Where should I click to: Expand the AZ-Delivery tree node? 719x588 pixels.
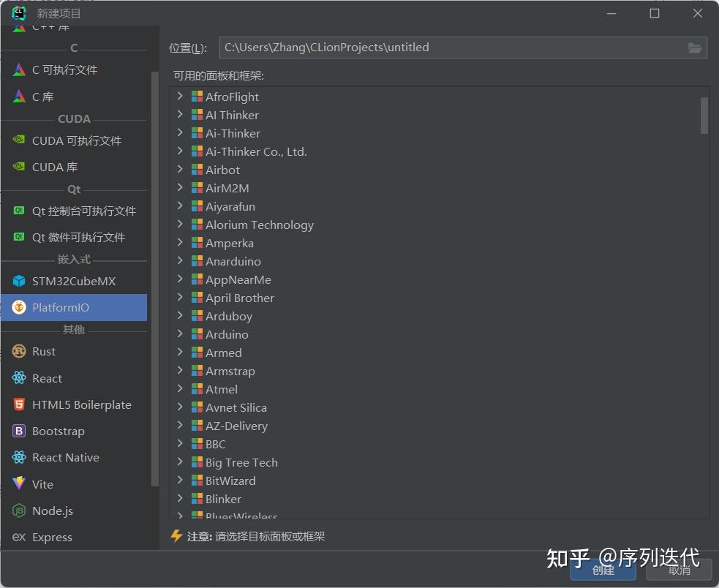pyautogui.click(x=180, y=425)
